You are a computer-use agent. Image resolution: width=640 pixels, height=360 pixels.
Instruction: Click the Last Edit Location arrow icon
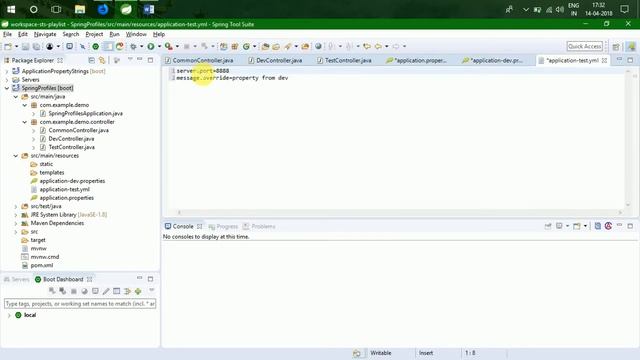tap(367, 47)
